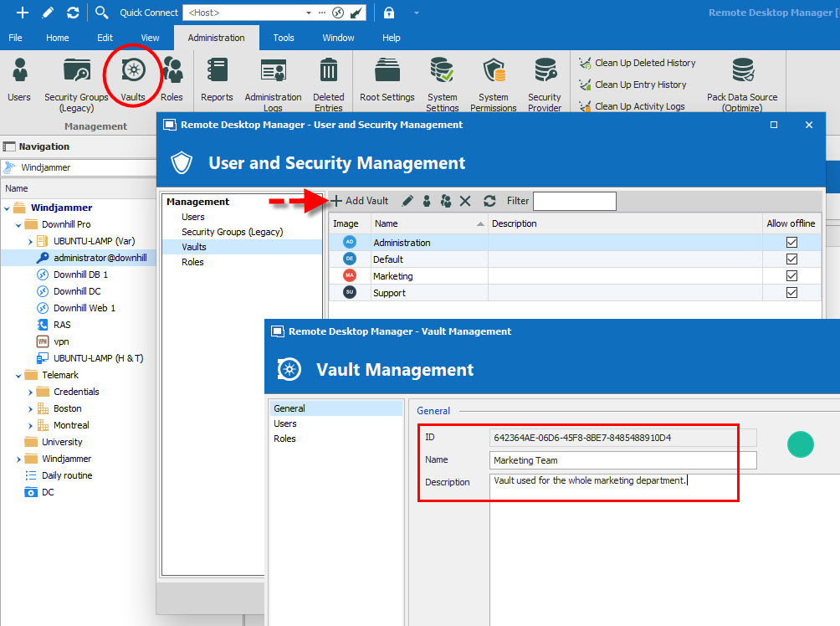Toggle Allow offline for the Support vault
The image size is (840, 626).
pos(791,292)
